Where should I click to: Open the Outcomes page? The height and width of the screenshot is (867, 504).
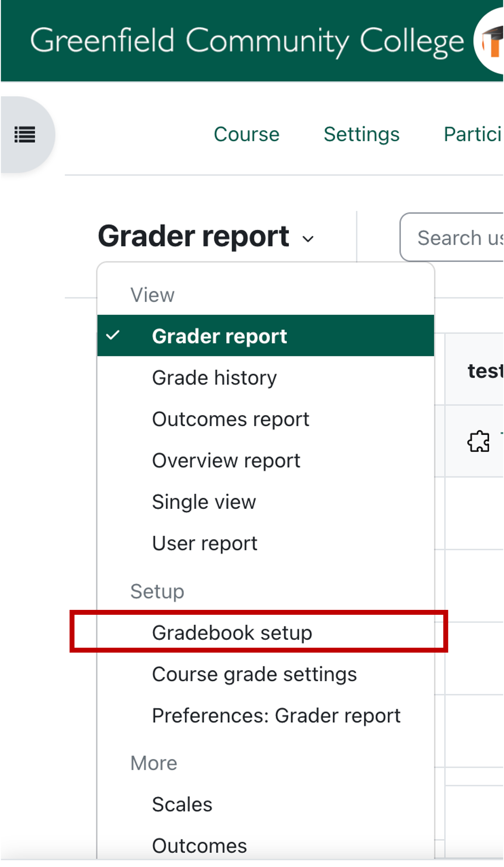tap(199, 845)
